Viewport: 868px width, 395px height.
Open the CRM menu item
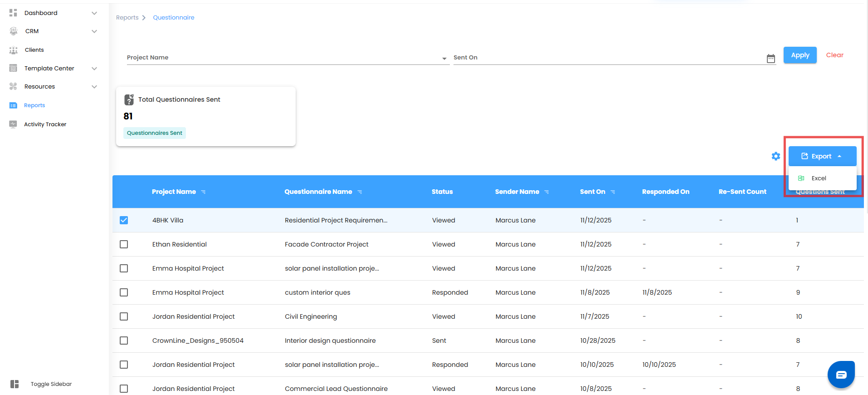(32, 31)
